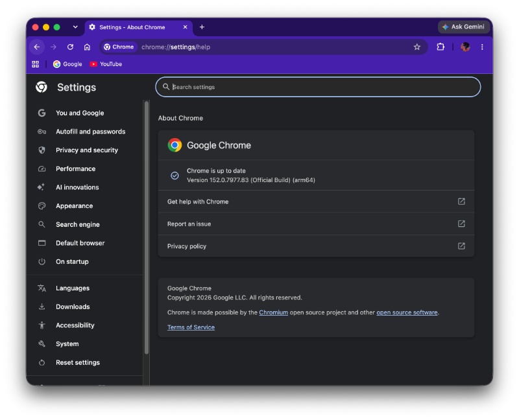Open the Terms of Service link
519x420 pixels.
pos(191,327)
